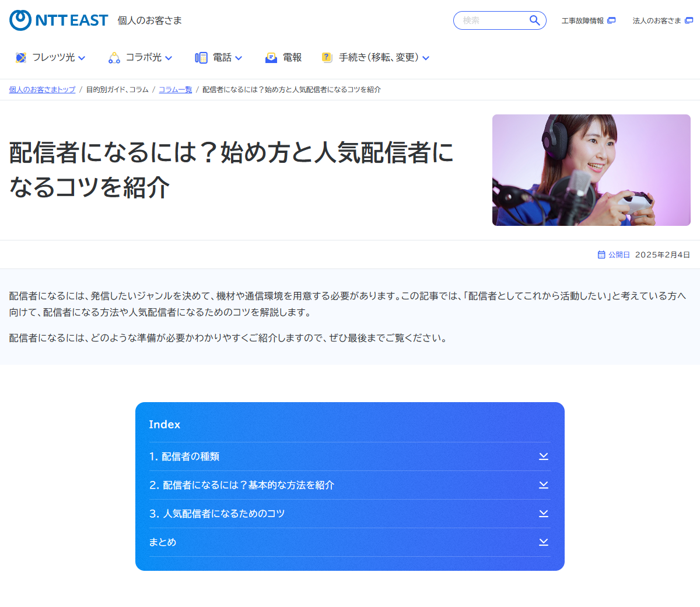Open 法人のお客さま external link
The height and width of the screenshot is (607, 700).
[x=662, y=20]
